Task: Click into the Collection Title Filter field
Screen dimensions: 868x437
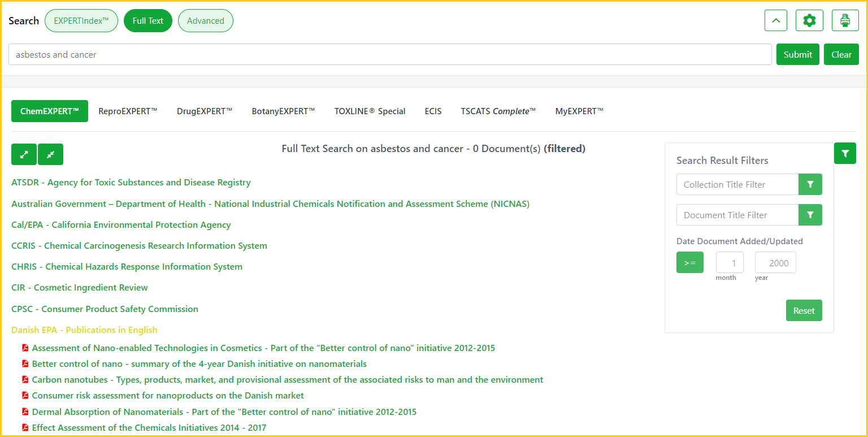Action: pyautogui.click(x=737, y=184)
